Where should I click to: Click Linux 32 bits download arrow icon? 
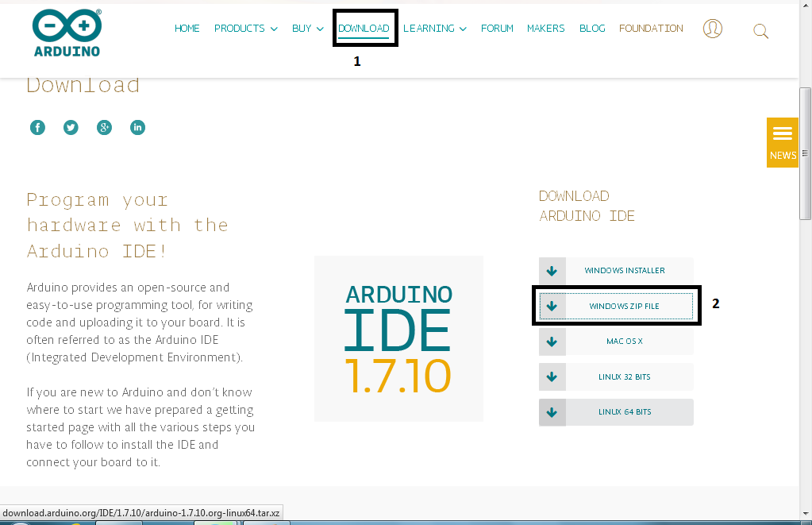(552, 376)
